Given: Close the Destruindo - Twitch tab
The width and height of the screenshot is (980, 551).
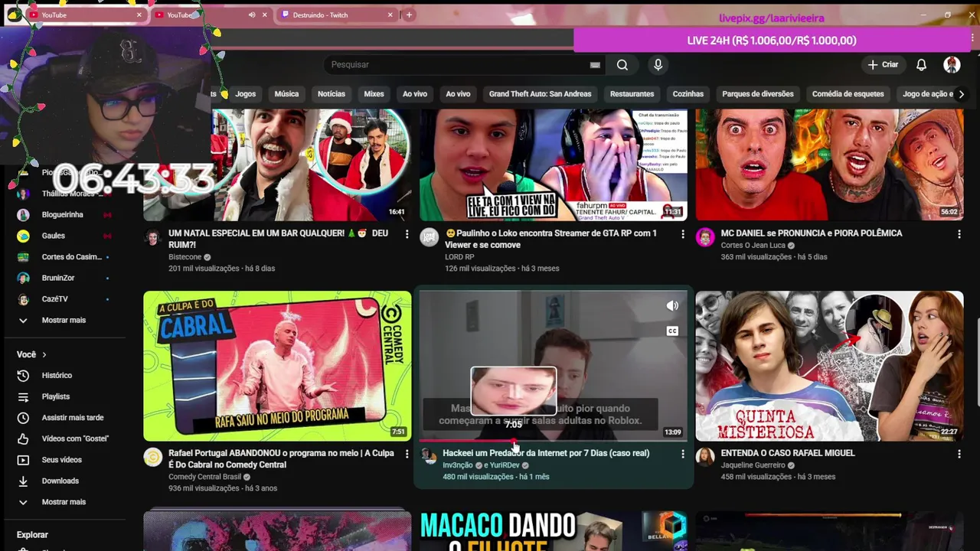Looking at the screenshot, I should pyautogui.click(x=390, y=15).
